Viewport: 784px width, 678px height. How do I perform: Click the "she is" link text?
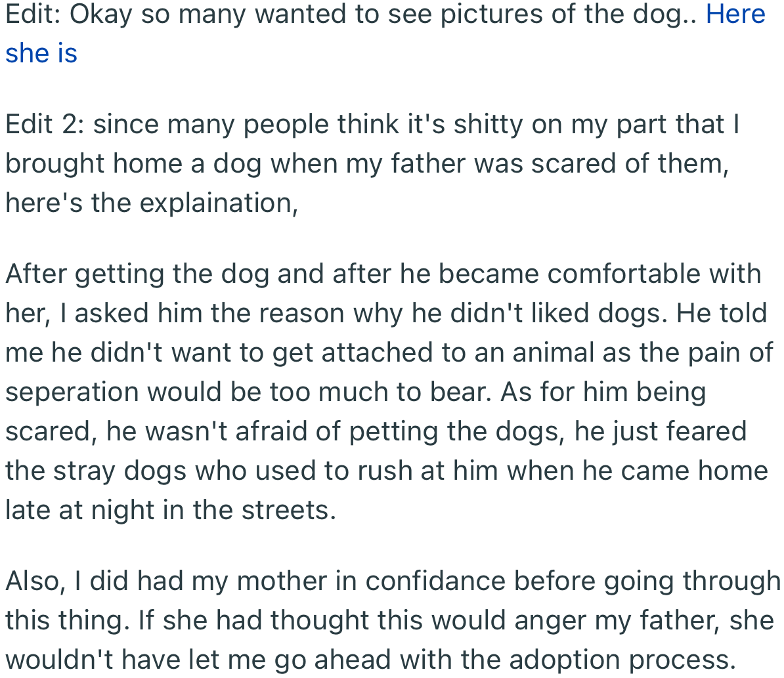[x=41, y=54]
